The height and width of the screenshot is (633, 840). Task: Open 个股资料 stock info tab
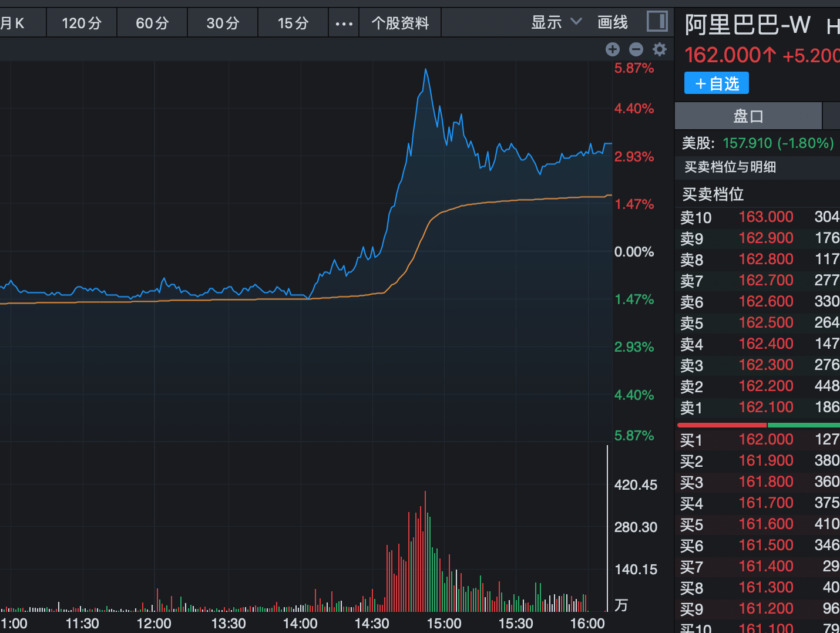pyautogui.click(x=400, y=23)
